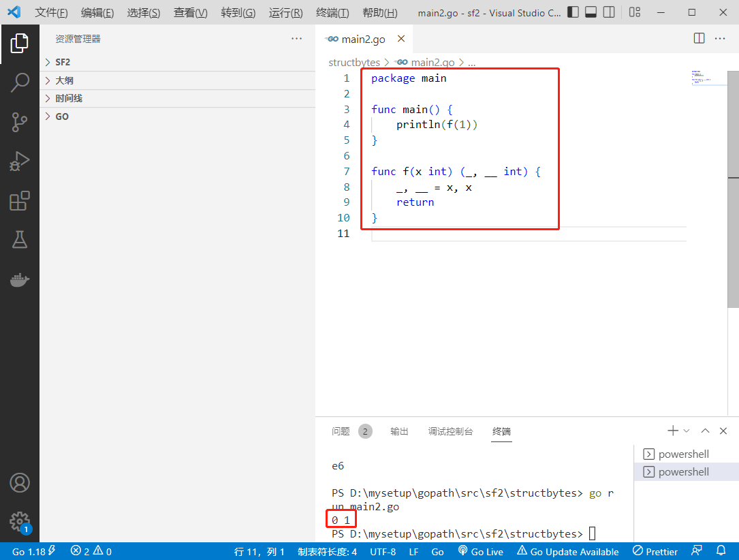Screen dimensions: 739x560
Task: Start the Go Live server from status bar
Action: pyautogui.click(x=481, y=550)
